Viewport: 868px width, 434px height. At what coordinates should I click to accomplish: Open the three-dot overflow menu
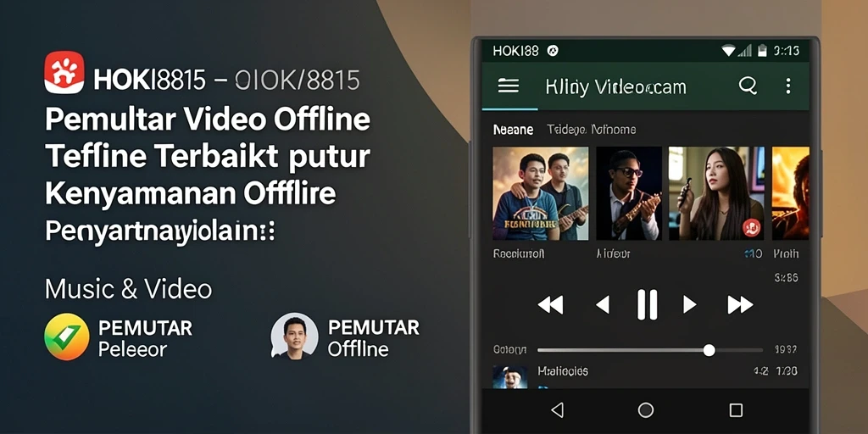point(788,86)
